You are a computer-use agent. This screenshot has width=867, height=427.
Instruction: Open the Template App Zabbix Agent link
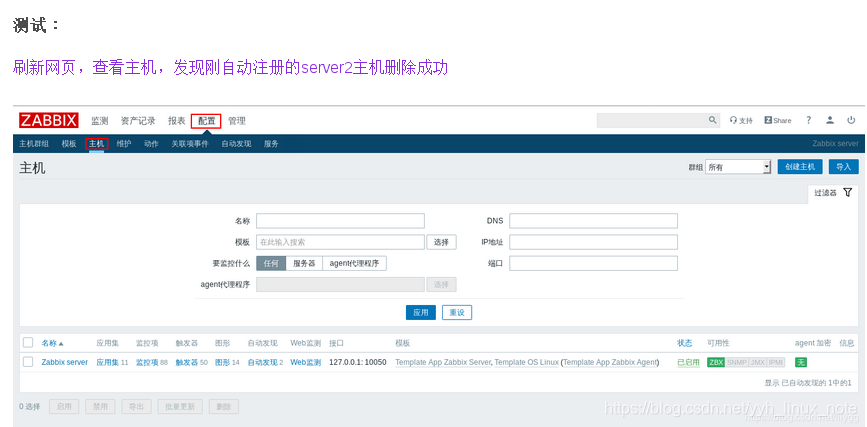[x=610, y=362]
